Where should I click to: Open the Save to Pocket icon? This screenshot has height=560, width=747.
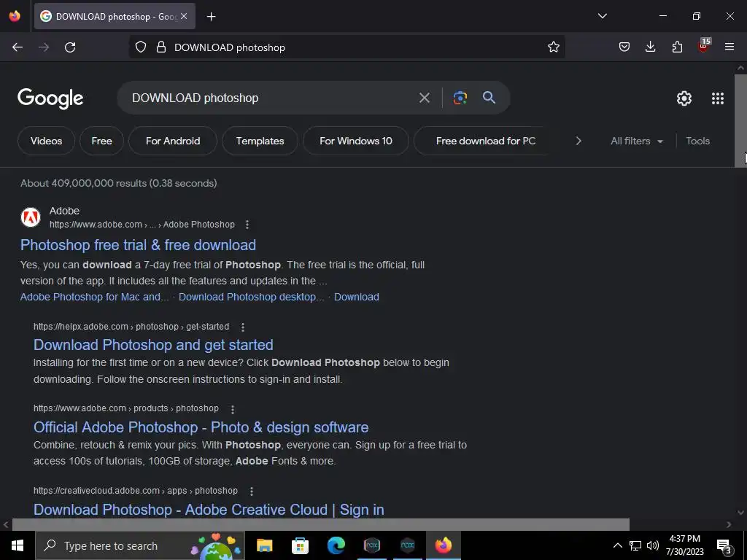(624, 47)
